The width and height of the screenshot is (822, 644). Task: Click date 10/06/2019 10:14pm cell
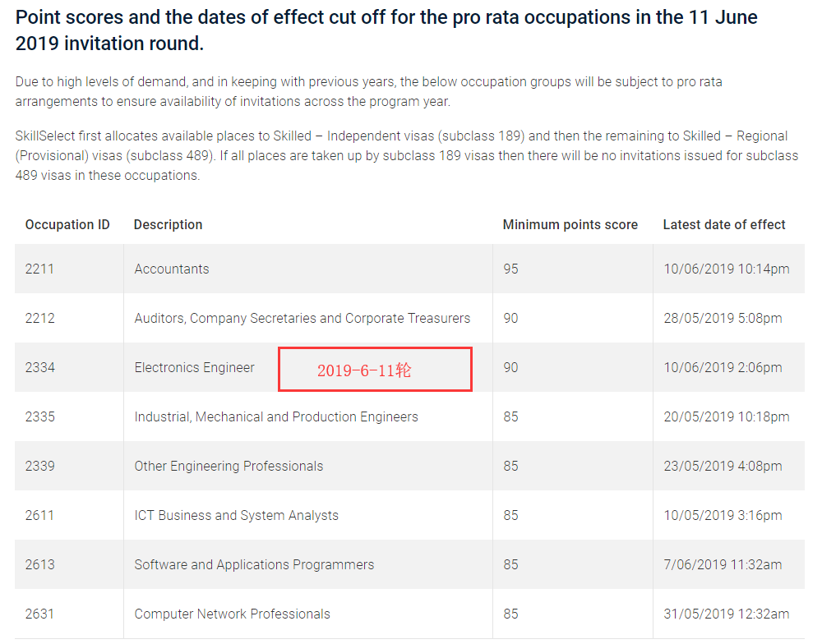(727, 269)
